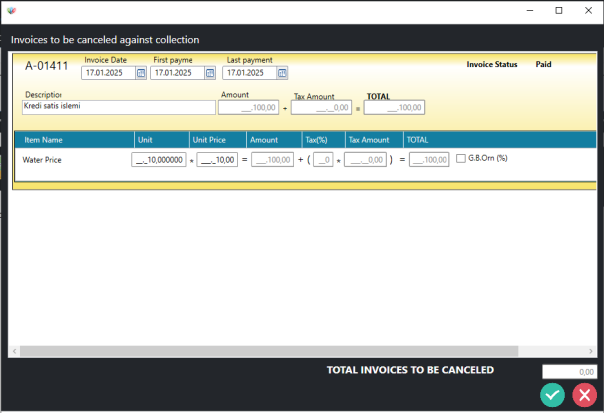This screenshot has width=604, height=413.
Task: Click the left arrow of horizontal scrollbar
Action: (15, 351)
